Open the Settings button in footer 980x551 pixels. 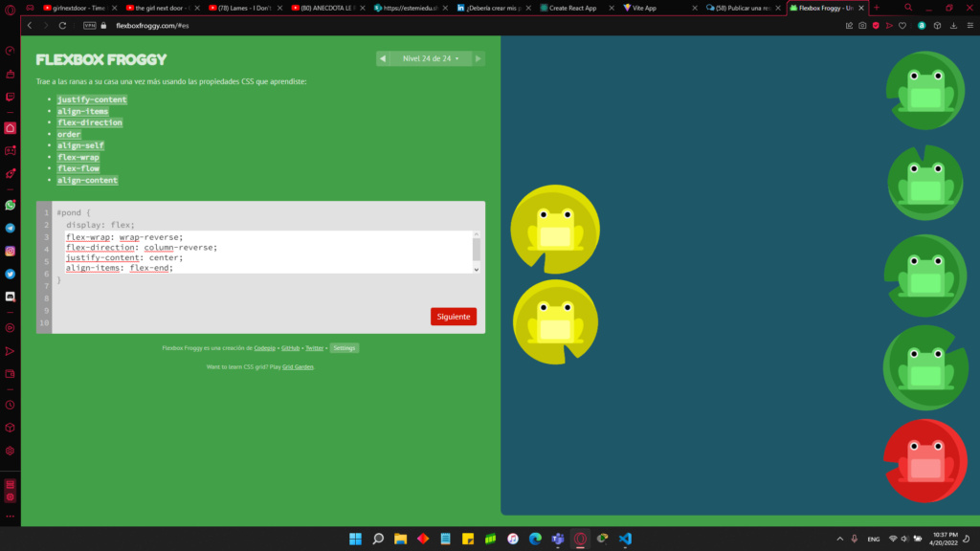click(x=345, y=348)
